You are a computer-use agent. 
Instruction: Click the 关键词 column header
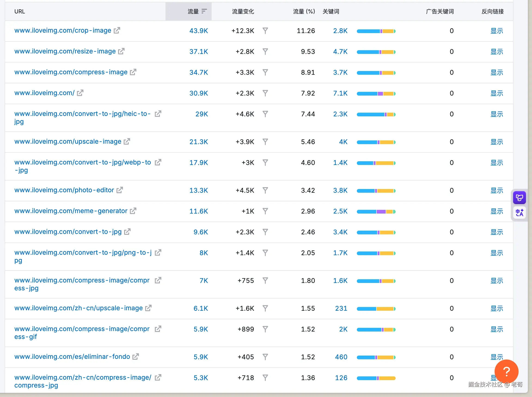click(330, 11)
